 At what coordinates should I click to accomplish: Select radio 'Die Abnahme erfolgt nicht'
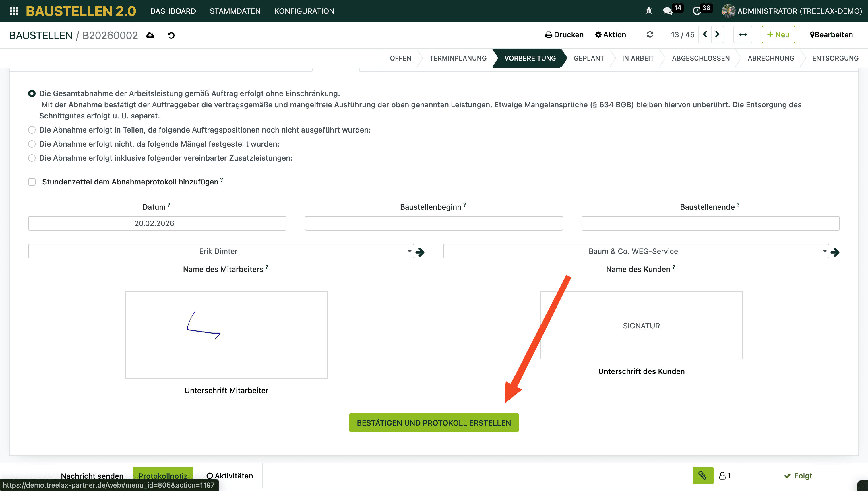click(32, 144)
